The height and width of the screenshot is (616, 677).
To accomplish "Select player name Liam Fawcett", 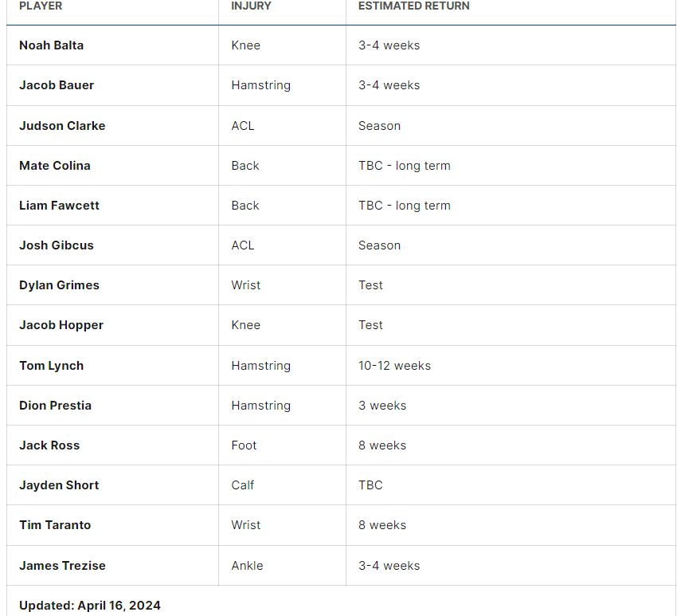I will pos(59,205).
